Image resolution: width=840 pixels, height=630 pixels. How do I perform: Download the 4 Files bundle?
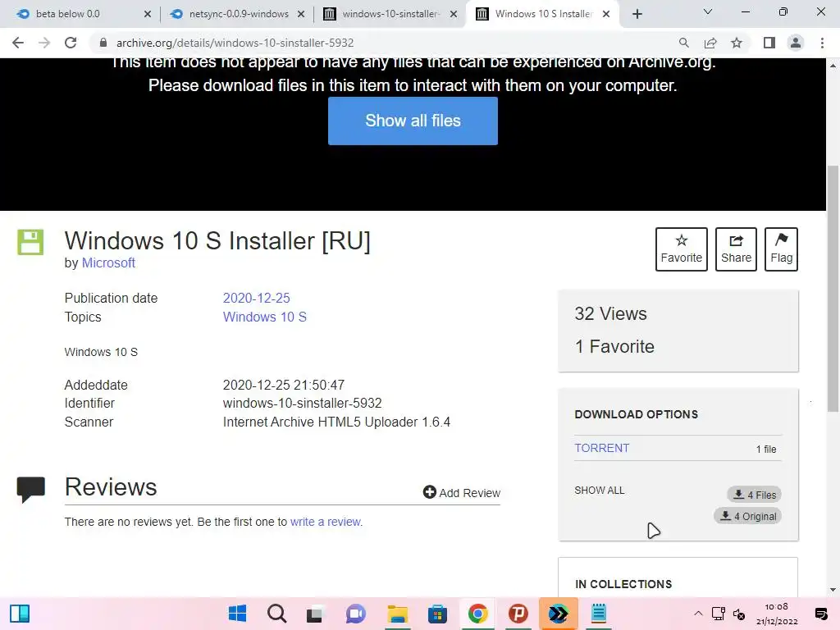(x=755, y=495)
